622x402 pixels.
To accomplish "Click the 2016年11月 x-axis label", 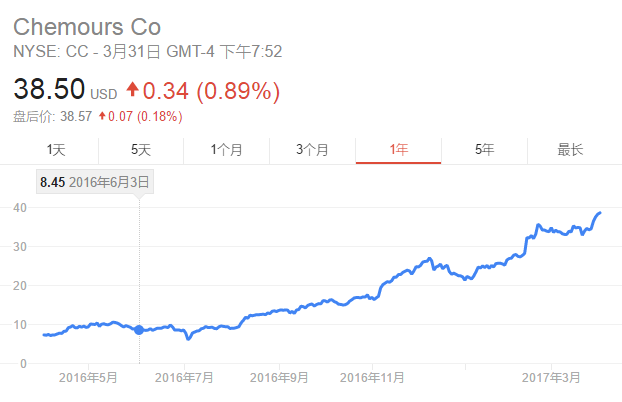I will click(x=371, y=377).
